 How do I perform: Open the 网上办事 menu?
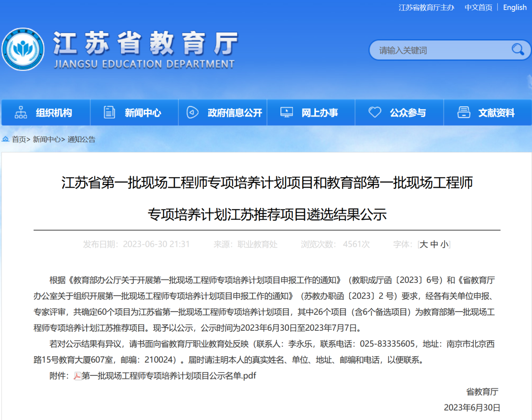(x=311, y=113)
